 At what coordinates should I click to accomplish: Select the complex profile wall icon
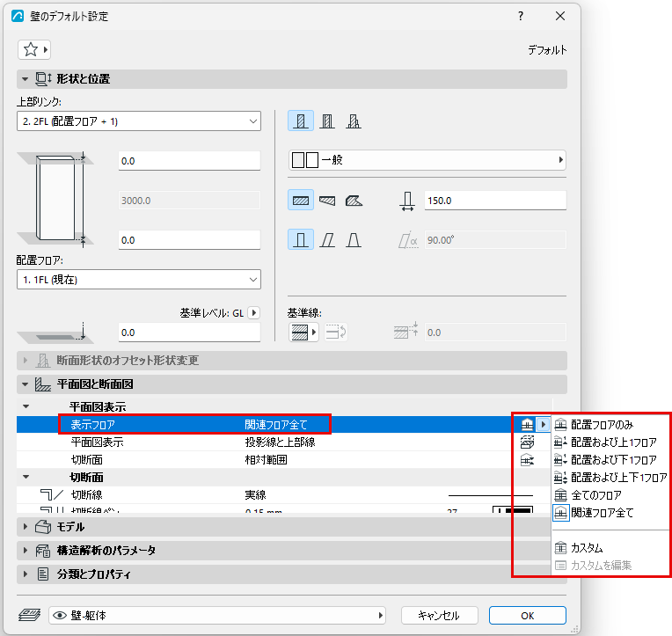pos(354,121)
